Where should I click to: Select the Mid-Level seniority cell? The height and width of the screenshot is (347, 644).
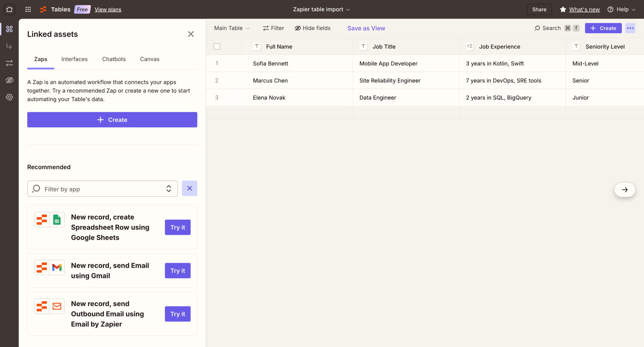point(605,64)
